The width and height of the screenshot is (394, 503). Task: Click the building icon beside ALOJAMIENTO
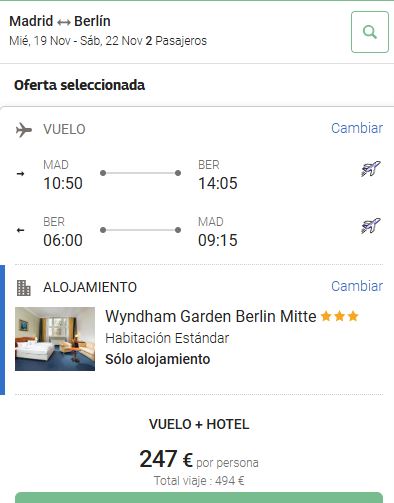point(24,288)
